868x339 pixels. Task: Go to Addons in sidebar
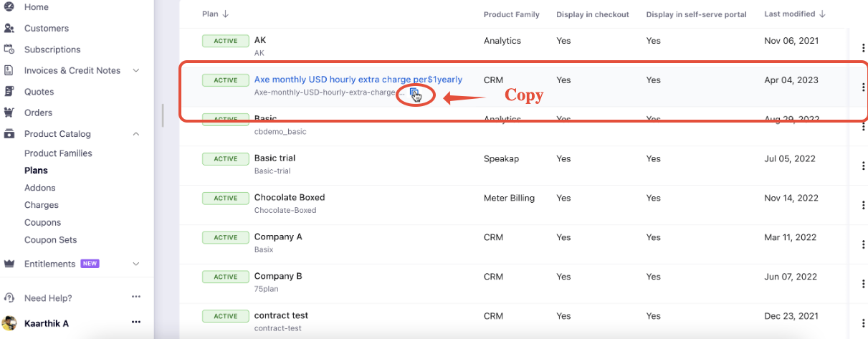[39, 188]
